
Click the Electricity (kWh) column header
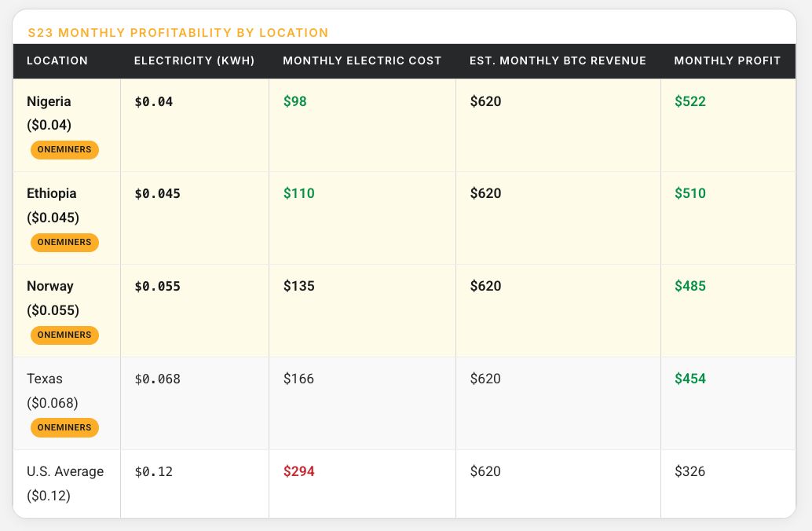click(194, 61)
